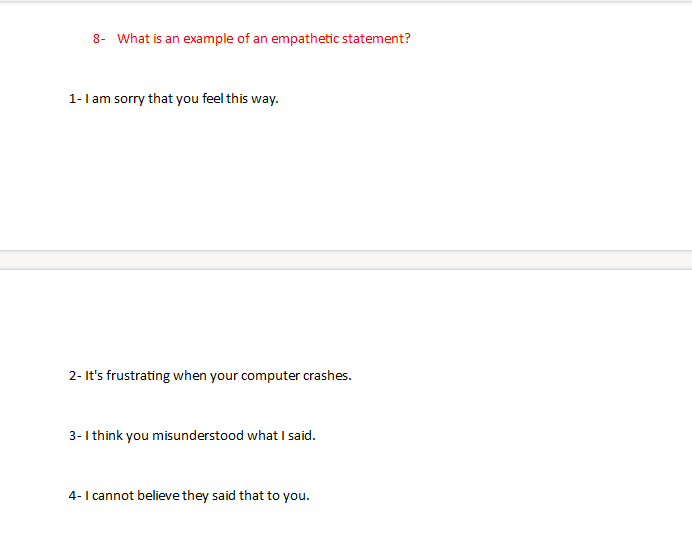Click the word "example" in the red question
The image size is (692, 538).
(208, 39)
